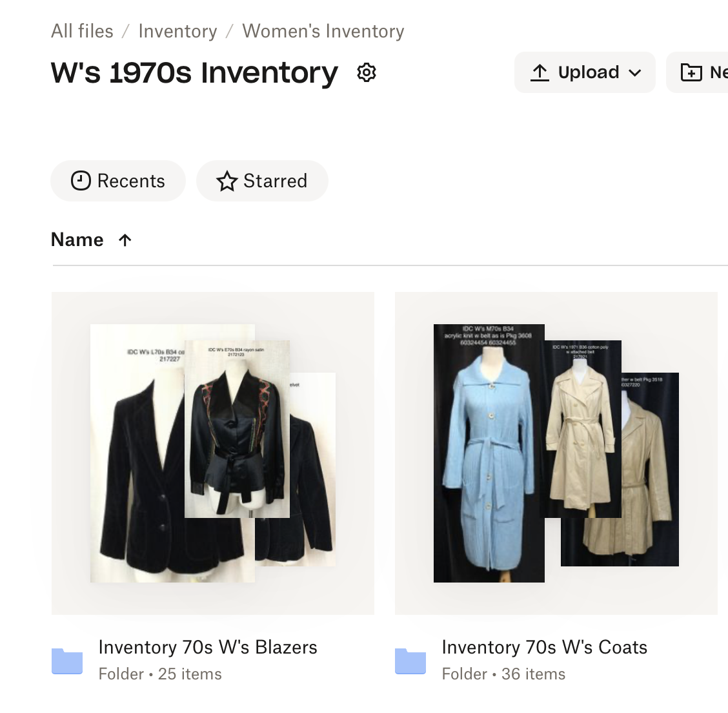Go to All files breadcrumb

[x=82, y=31]
